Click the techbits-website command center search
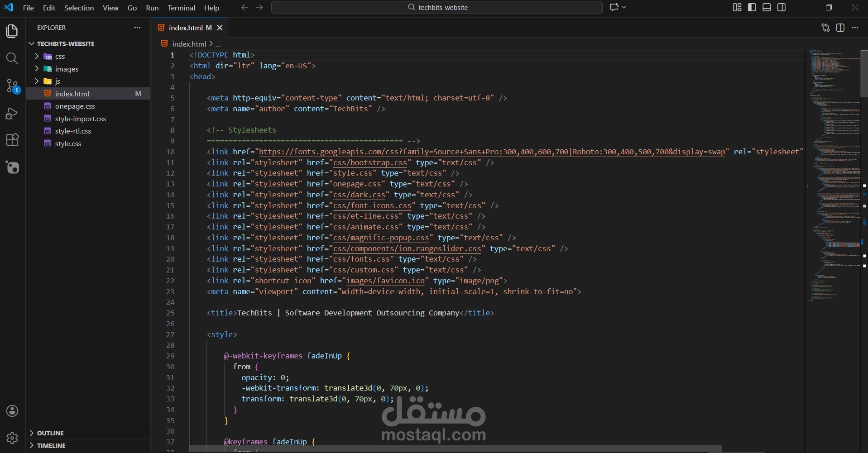 click(437, 7)
